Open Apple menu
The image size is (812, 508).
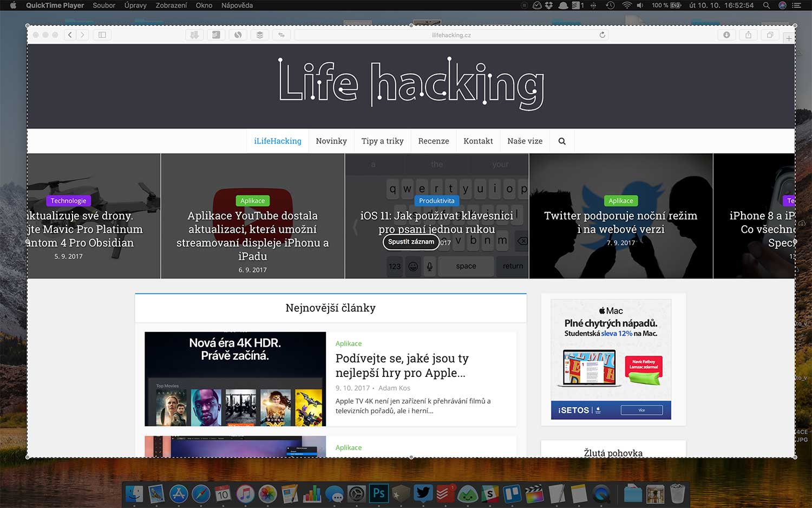(13, 5)
